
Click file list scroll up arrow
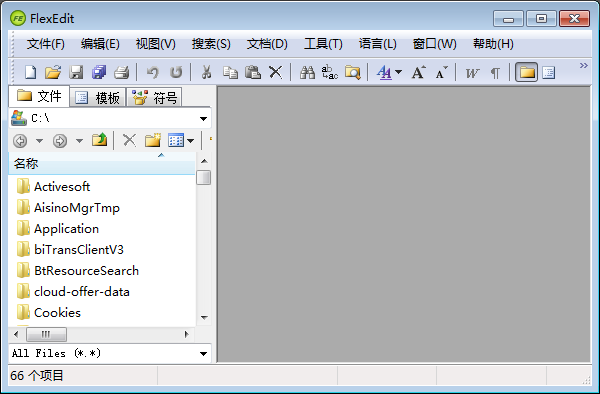point(204,161)
